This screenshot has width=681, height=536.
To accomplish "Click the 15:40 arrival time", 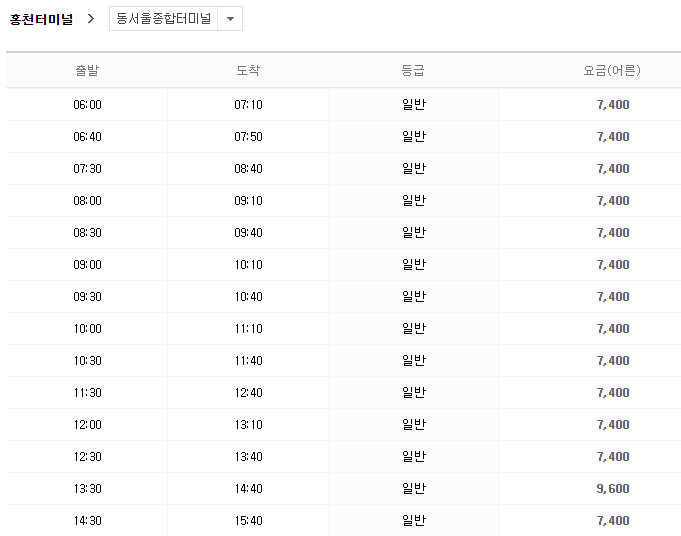I will [x=248, y=521].
